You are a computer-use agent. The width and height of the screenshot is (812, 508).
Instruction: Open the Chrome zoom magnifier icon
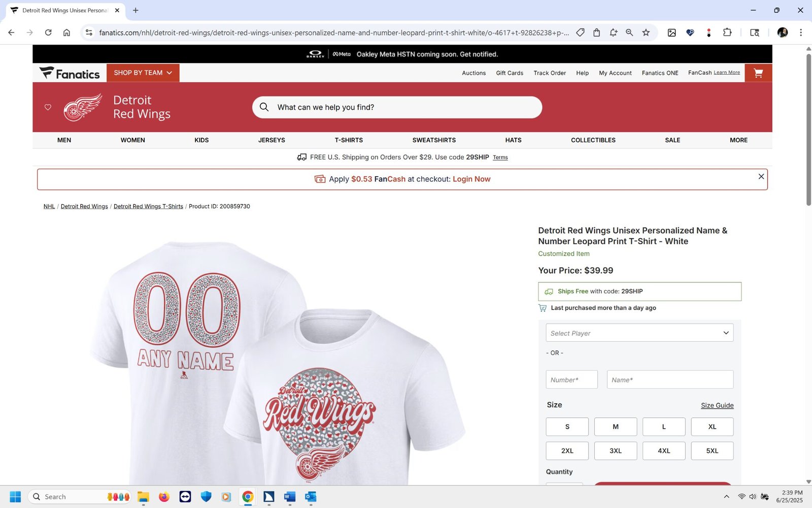click(629, 33)
